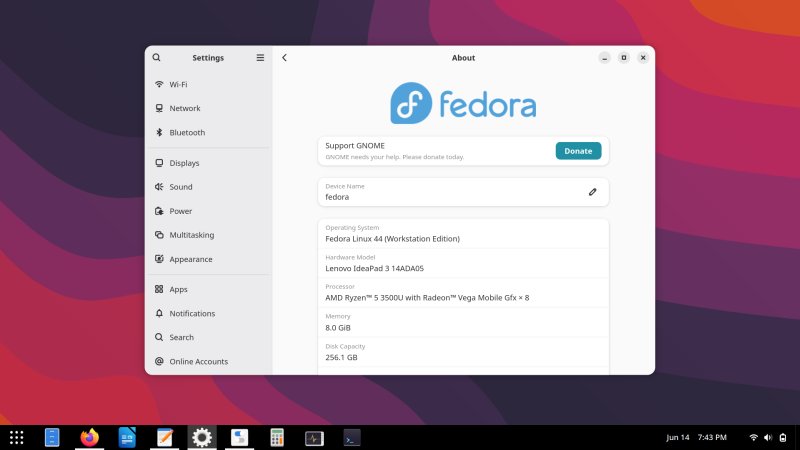Select Bluetooth in the sidebar
Image resolution: width=800 pixels, height=450 pixels.
(x=208, y=133)
